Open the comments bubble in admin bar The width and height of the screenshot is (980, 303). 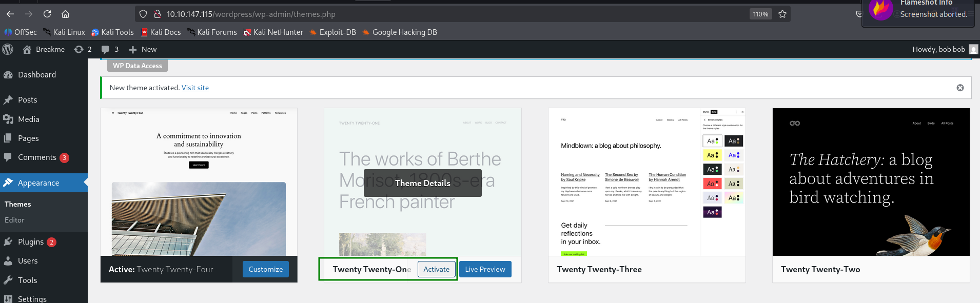tap(110, 49)
